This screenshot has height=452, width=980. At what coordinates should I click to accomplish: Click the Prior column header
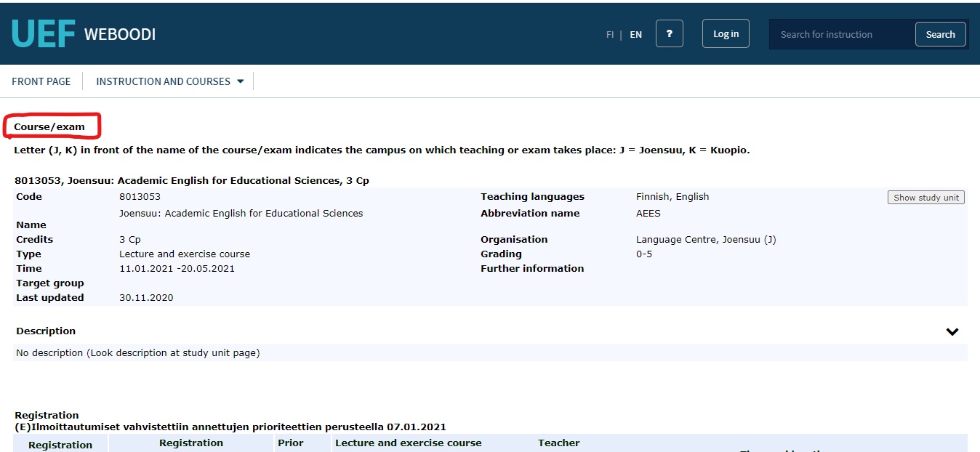[x=291, y=443]
